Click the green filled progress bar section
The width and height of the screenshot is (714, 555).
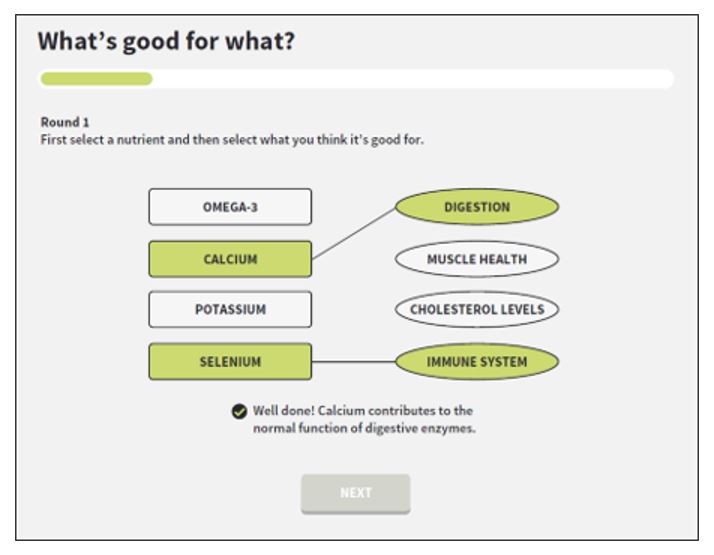coord(96,79)
